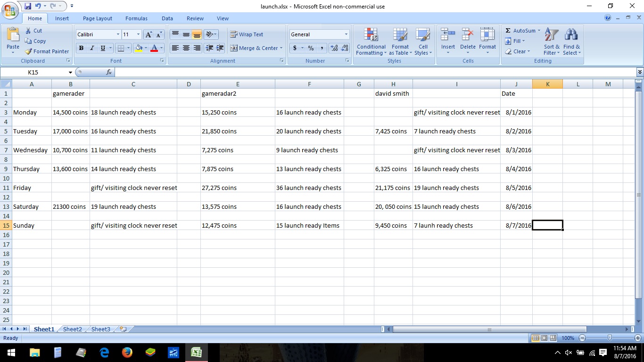Expand Merge & Center dropdown arrow
Screen dimensions: 644x362
coord(281,48)
